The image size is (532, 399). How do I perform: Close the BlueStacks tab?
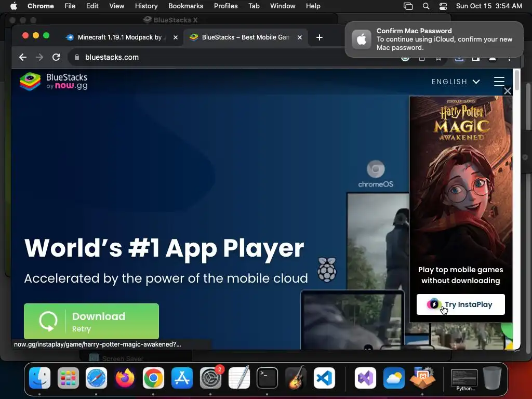(x=300, y=37)
